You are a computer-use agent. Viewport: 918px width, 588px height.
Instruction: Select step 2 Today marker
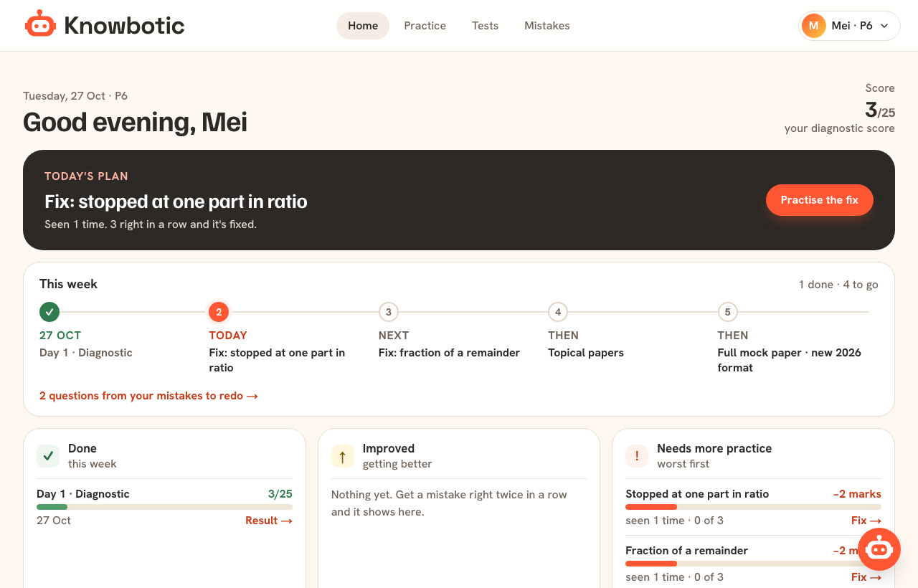(219, 312)
